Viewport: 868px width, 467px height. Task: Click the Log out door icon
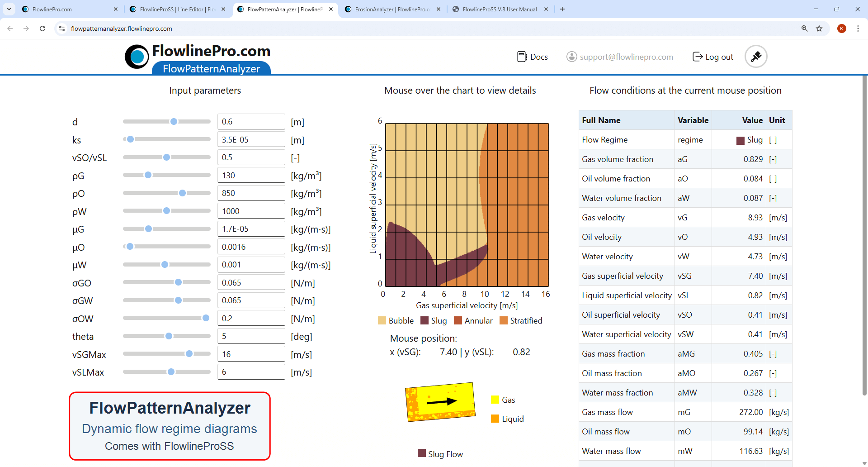[697, 56]
